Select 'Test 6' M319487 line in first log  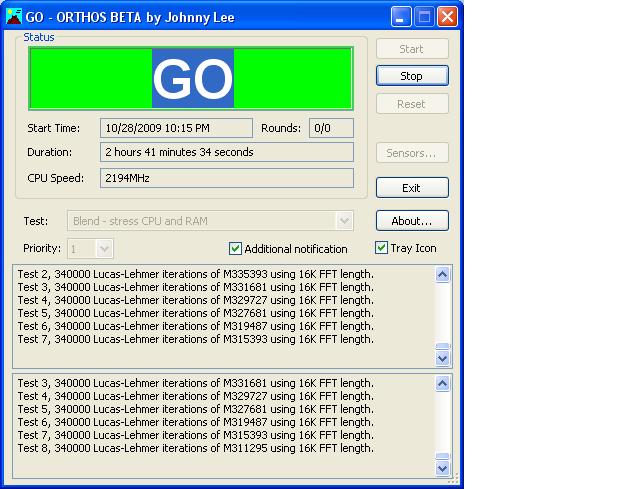(196, 326)
